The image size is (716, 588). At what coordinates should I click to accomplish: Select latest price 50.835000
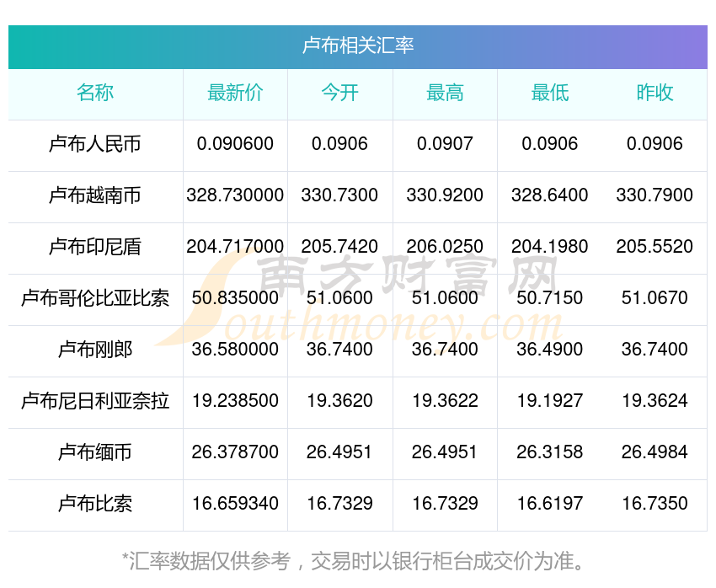pos(235,298)
